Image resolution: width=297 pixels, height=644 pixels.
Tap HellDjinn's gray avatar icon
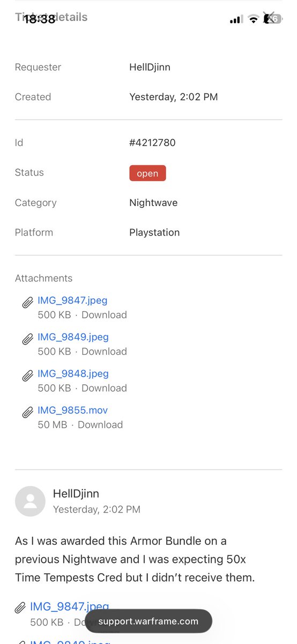pyautogui.click(x=30, y=501)
